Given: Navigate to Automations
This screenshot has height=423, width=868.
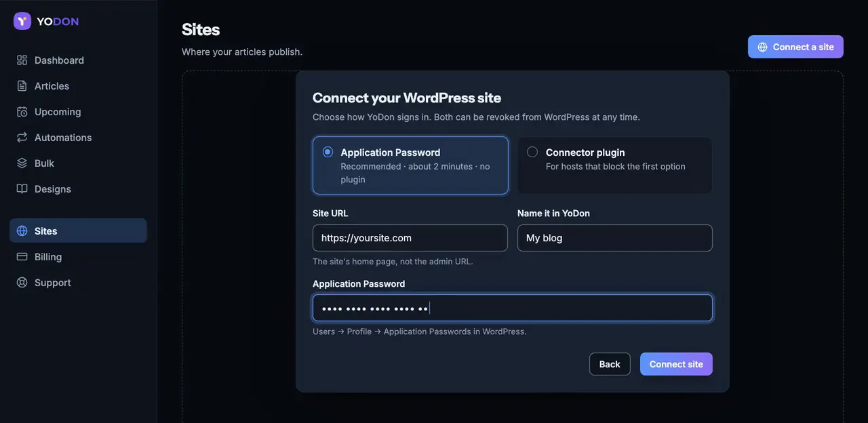Looking at the screenshot, I should tap(78, 138).
